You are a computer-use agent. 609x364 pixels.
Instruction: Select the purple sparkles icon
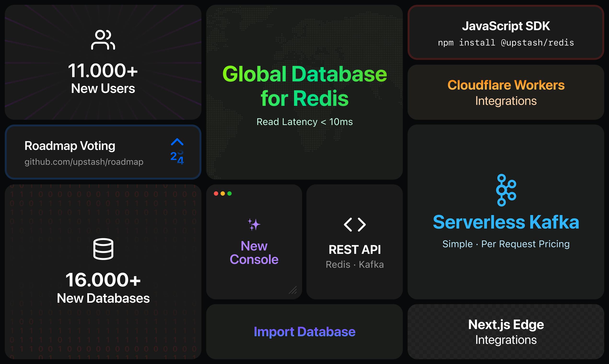[x=254, y=224]
